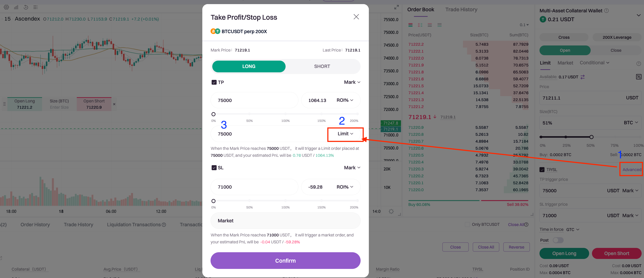Click the SL trigger price field showing 71000
Screen dimensions: 644x278
(x=254, y=187)
